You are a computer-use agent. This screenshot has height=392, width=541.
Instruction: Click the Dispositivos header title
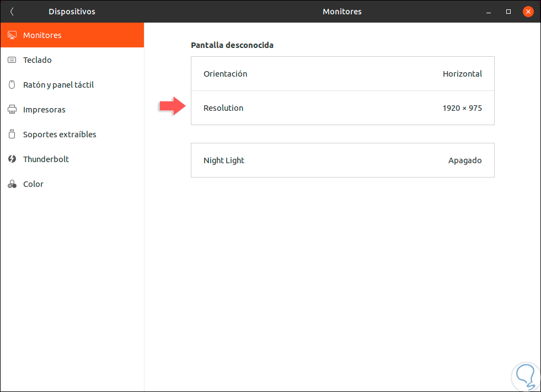coord(72,12)
